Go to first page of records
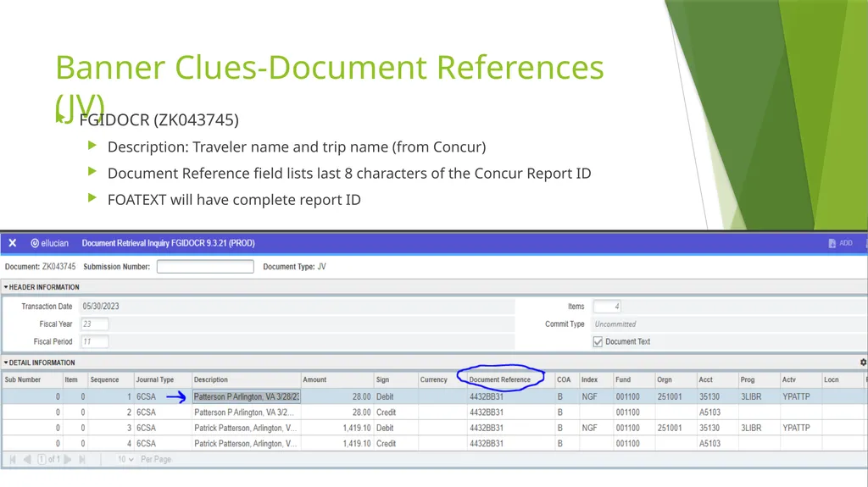Viewport: 868px width, 487px height. pos(13,459)
